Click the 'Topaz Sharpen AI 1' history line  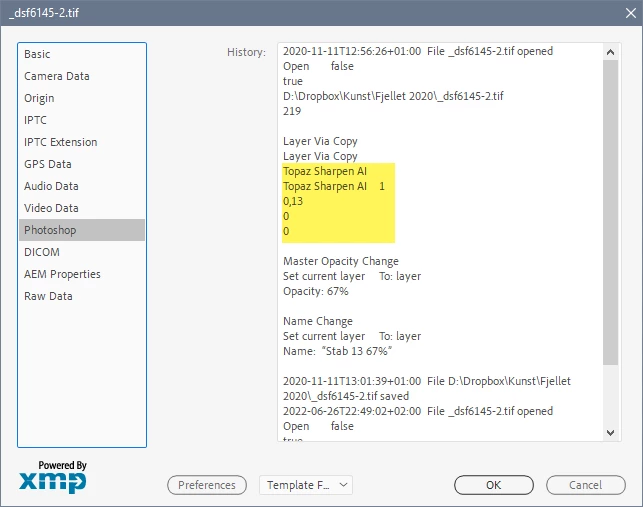pos(334,186)
